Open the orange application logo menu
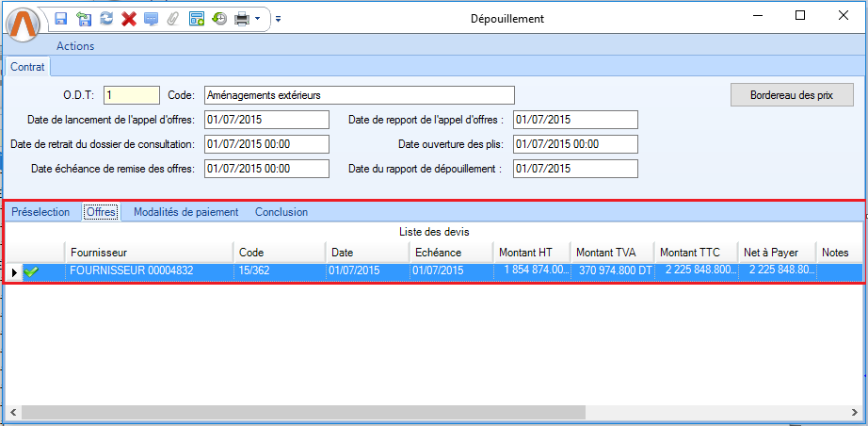Image resolution: width=868 pixels, height=426 pixels. [x=25, y=23]
